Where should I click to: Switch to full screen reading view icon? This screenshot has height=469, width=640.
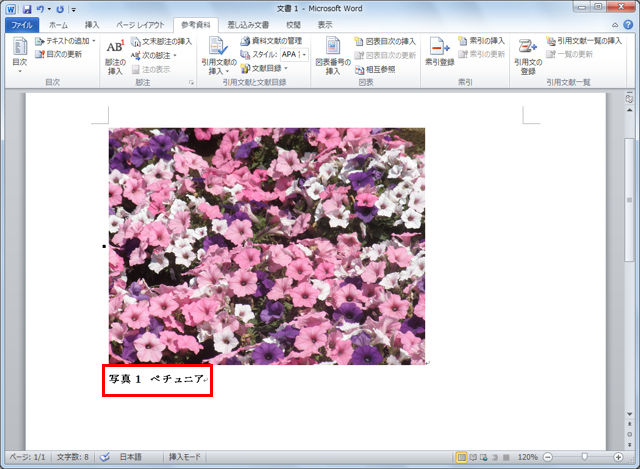(473, 457)
